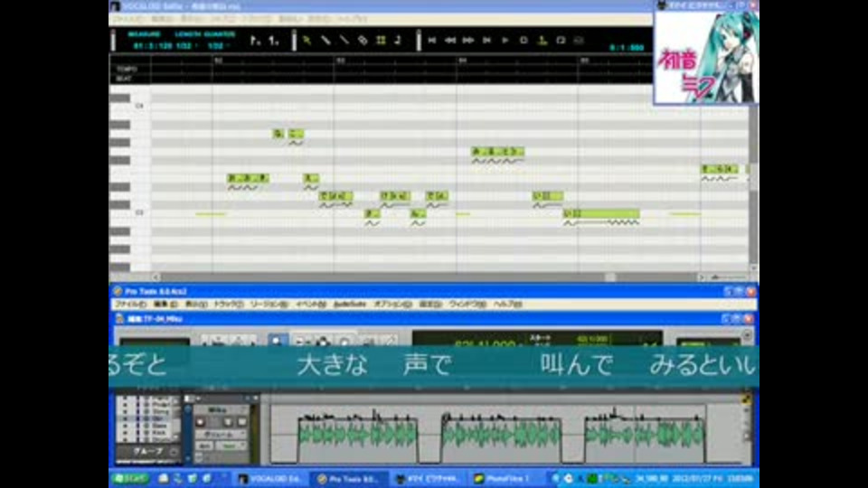Select the line tool in VOCALOID toolbar

pyautogui.click(x=344, y=41)
